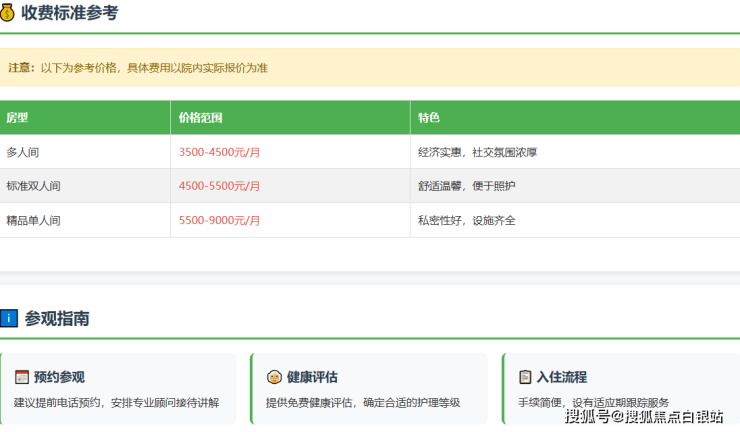
Task: Click the 4500-5500元/月 price
Action: [x=219, y=186]
